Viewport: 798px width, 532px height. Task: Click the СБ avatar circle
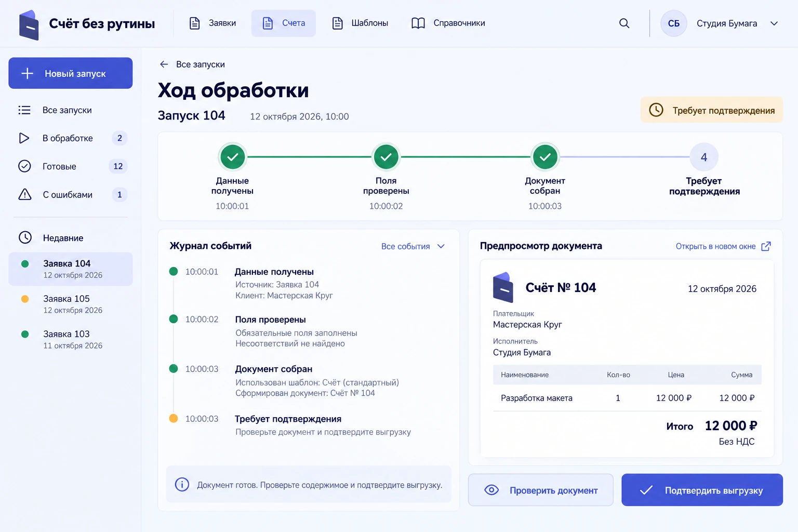click(674, 23)
